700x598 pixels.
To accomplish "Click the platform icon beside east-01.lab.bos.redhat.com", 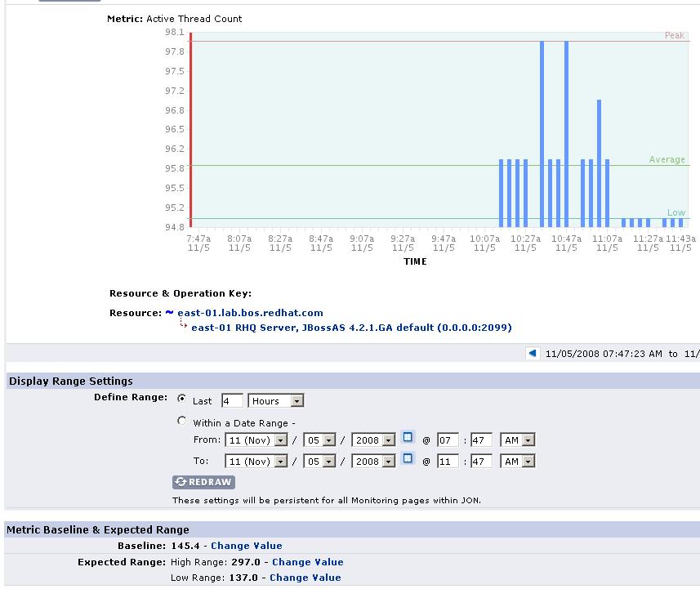I will point(169,312).
